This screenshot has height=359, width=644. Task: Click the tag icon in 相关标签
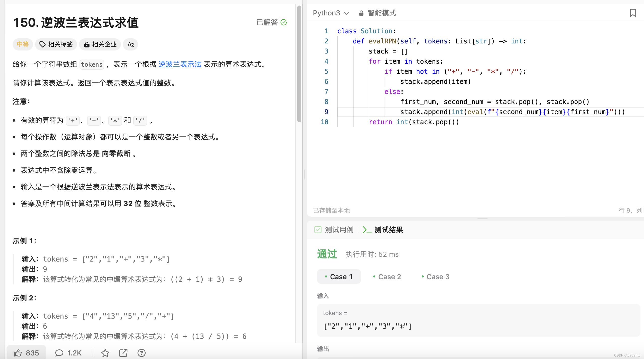pos(42,44)
